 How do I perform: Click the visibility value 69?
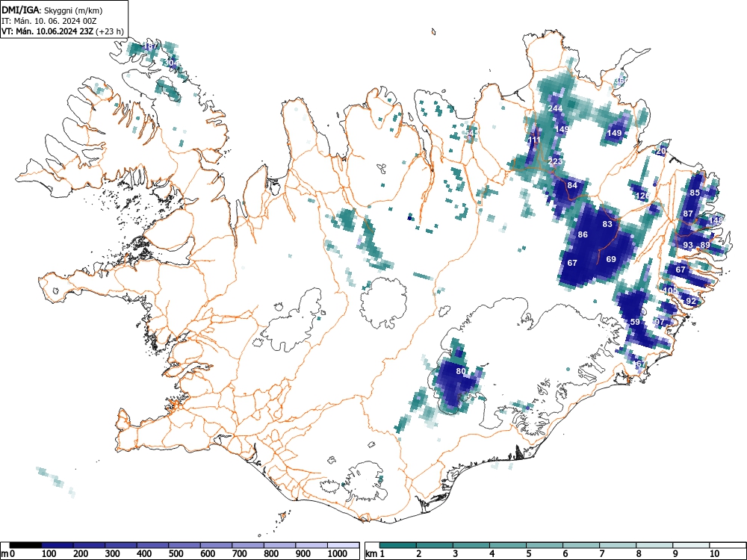point(611,259)
